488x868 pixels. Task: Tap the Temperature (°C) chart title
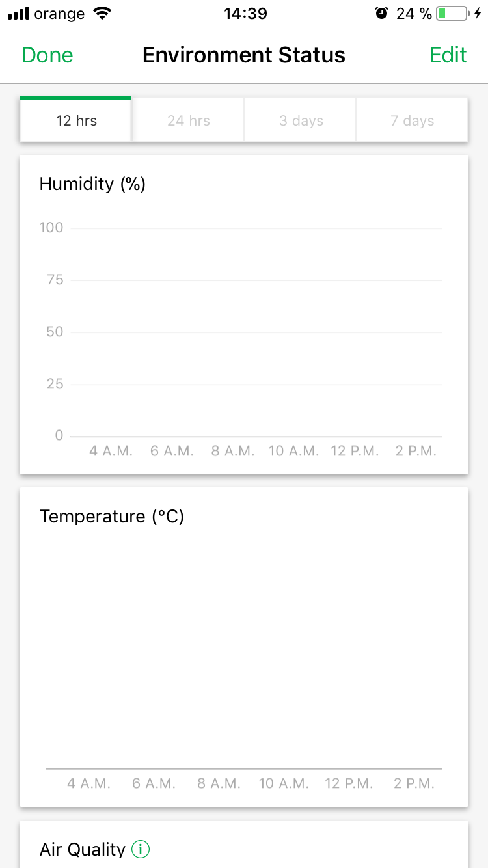coord(112,517)
